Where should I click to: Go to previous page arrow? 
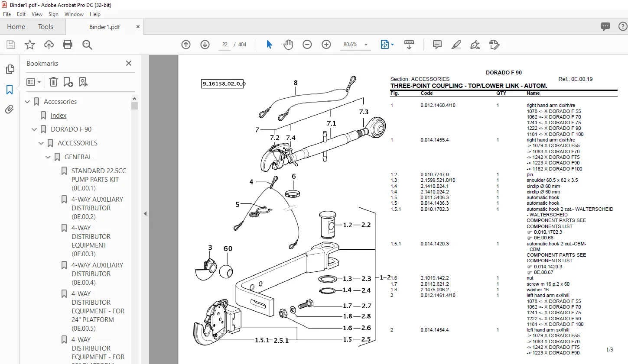186,45
